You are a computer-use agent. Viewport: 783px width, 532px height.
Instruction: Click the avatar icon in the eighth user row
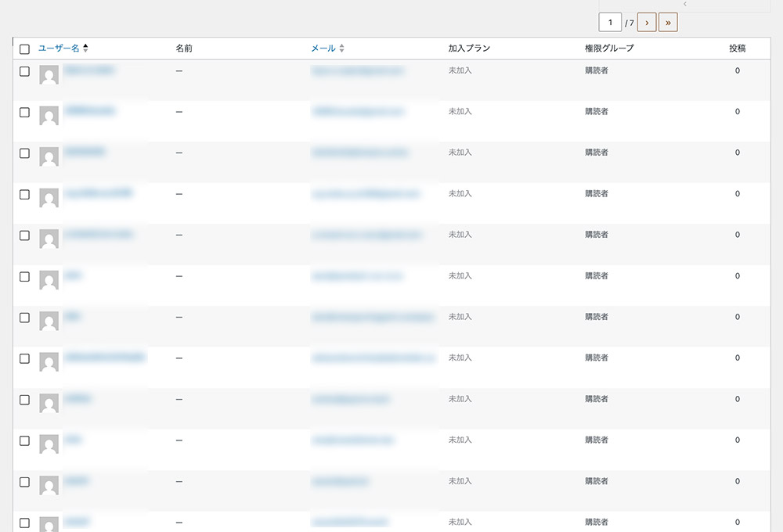coord(49,362)
